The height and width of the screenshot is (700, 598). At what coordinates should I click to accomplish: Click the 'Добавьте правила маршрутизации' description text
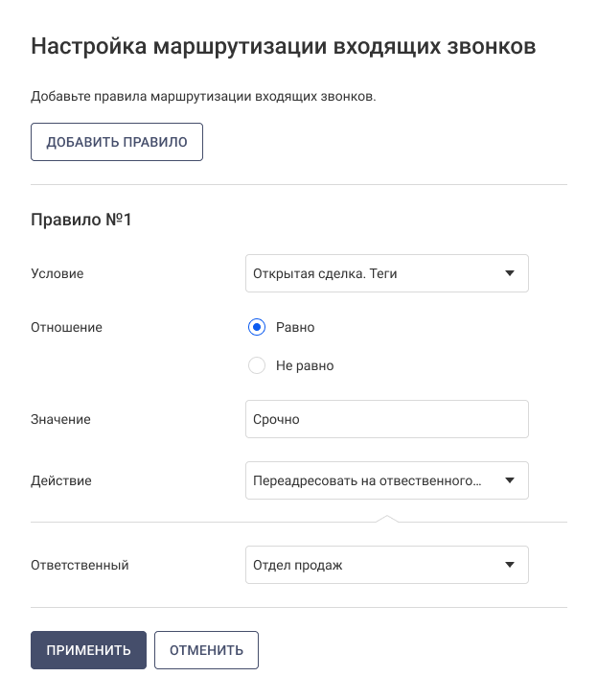coord(202,97)
